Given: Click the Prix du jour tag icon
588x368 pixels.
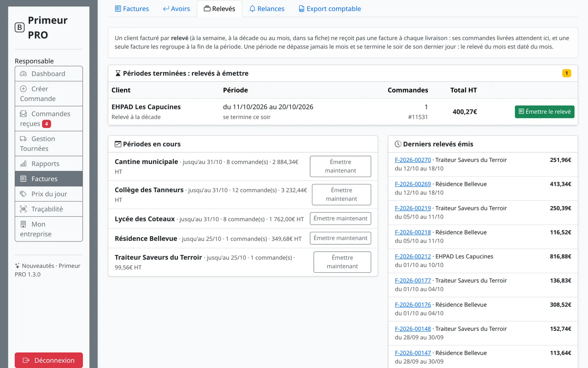Looking at the screenshot, I should [x=24, y=194].
